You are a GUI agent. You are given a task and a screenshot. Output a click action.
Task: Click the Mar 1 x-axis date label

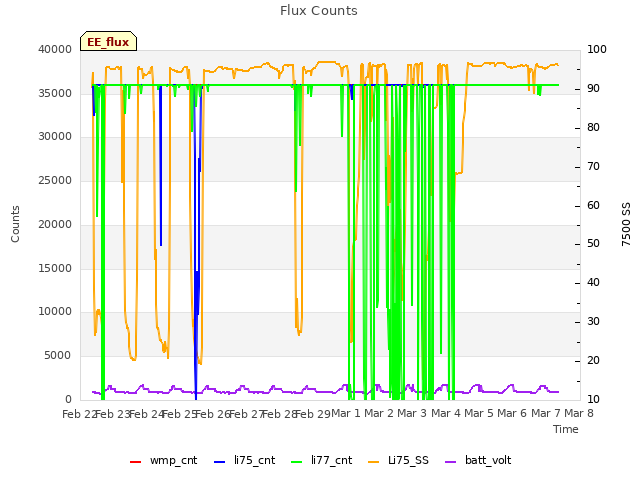346,414
